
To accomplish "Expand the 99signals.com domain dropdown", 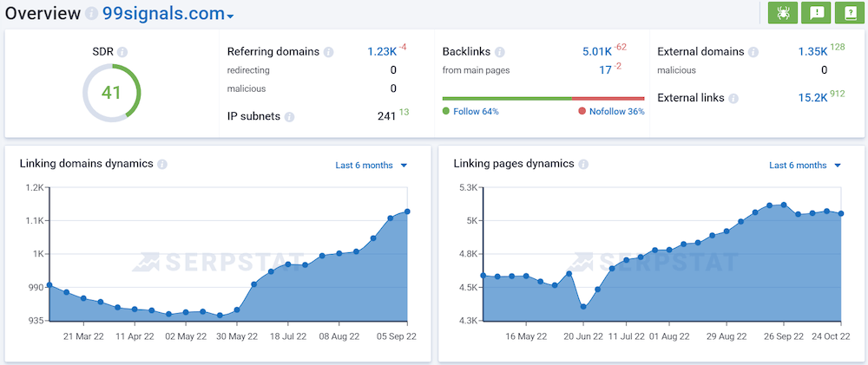I will [x=230, y=16].
